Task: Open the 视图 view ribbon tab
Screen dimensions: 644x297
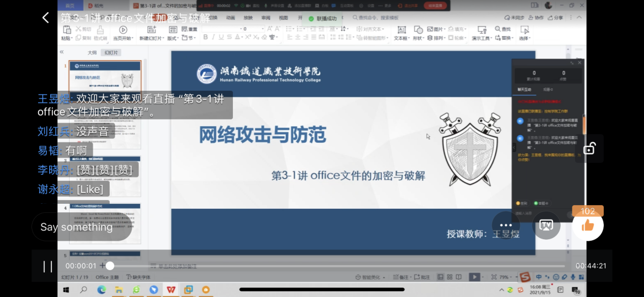Action: point(283,18)
